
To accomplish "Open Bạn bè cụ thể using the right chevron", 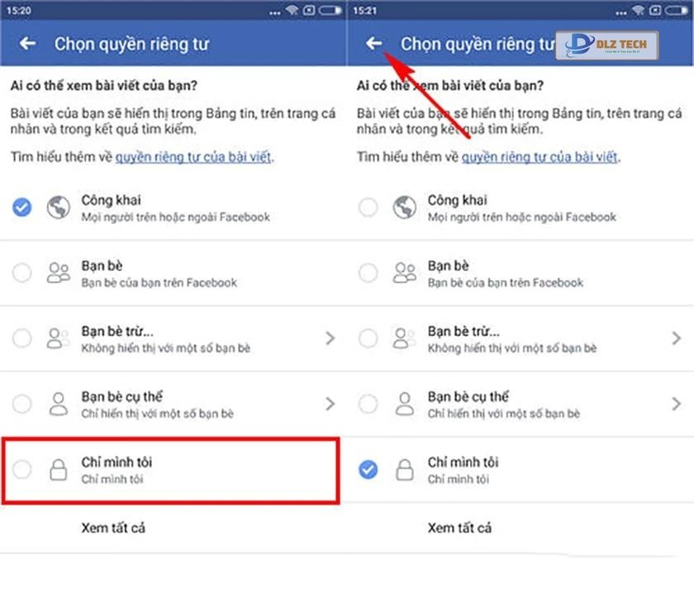I will (x=330, y=405).
